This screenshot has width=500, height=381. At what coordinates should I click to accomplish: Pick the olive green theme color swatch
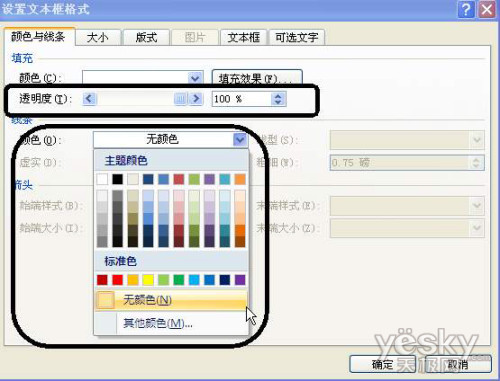click(194, 179)
